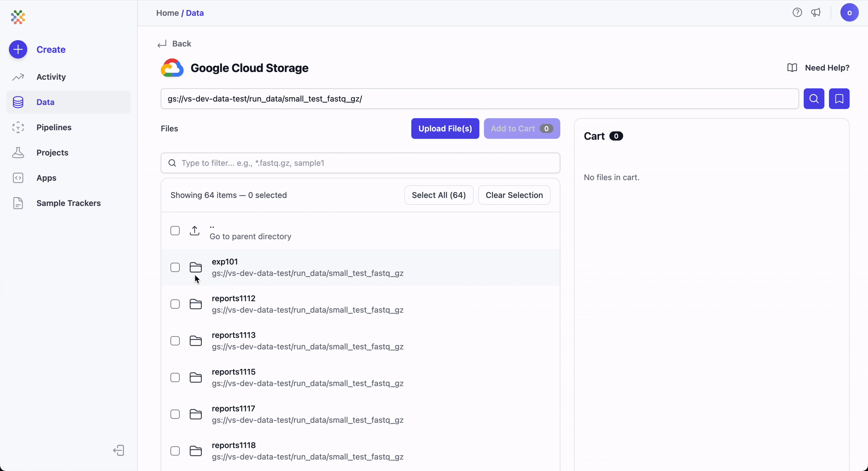The image size is (868, 471).
Task: Open exp101 folder icon
Action: 196,268
